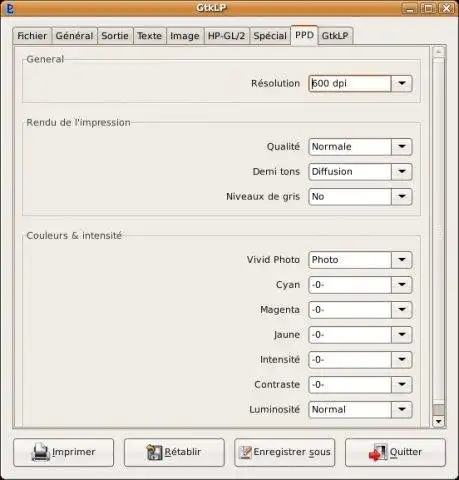Image resolution: width=459 pixels, height=480 pixels.
Task: Click the GtkLP application icon in the title bar
Action: click(x=10, y=9)
